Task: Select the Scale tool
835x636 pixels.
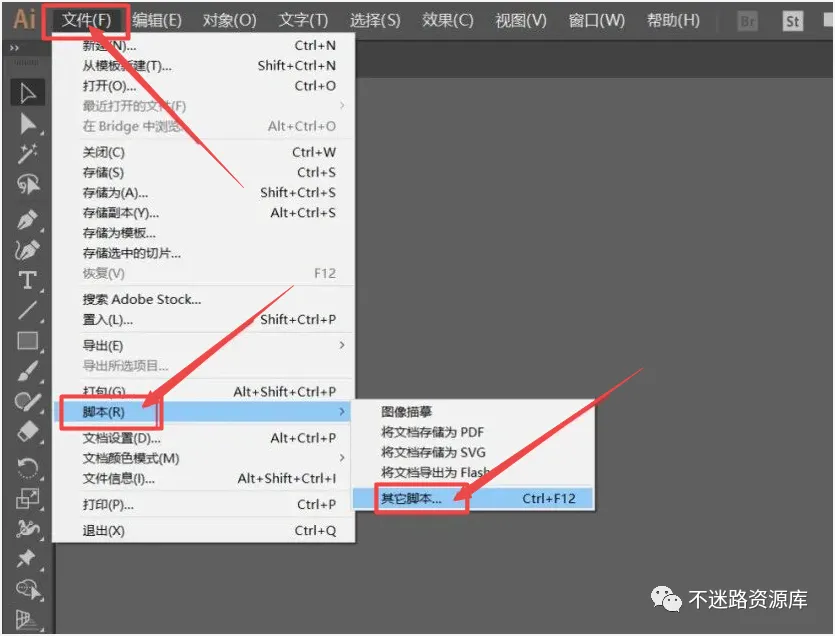Action: [x=27, y=499]
